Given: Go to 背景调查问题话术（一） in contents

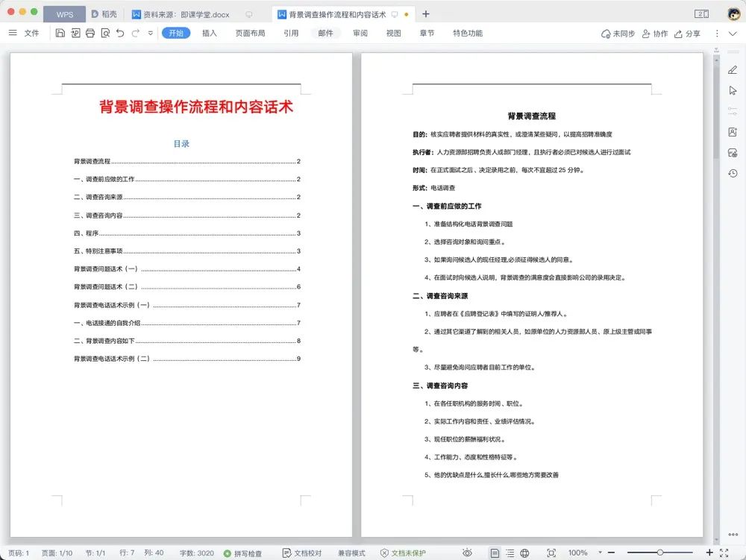Looking at the screenshot, I should (x=187, y=269).
